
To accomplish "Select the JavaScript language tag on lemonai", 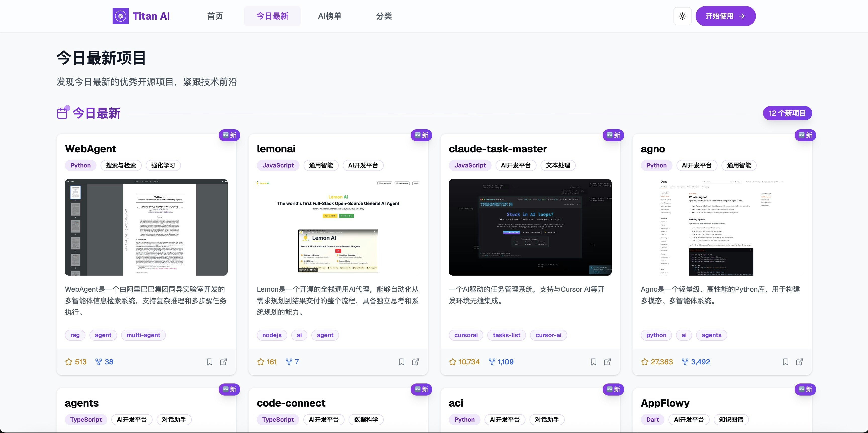I will [278, 165].
